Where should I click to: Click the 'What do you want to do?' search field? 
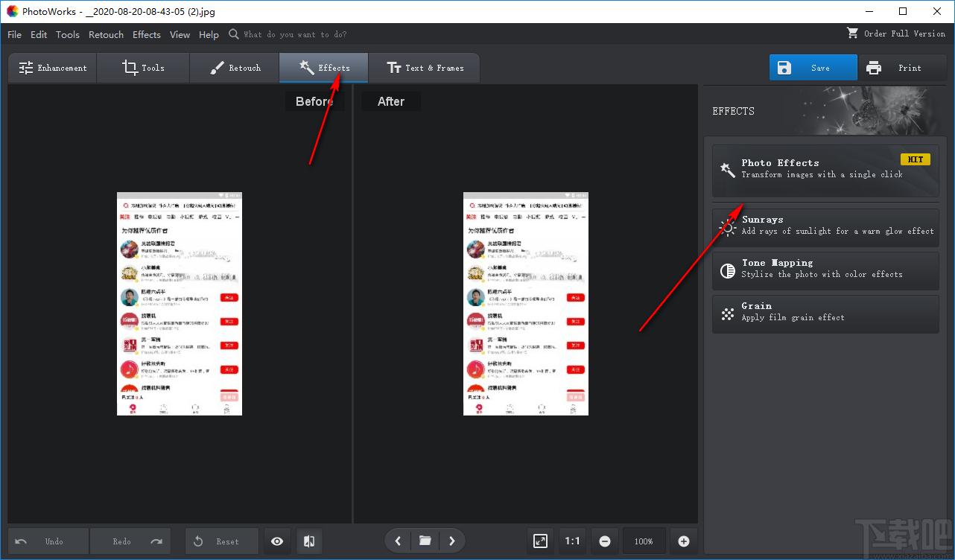(x=295, y=34)
